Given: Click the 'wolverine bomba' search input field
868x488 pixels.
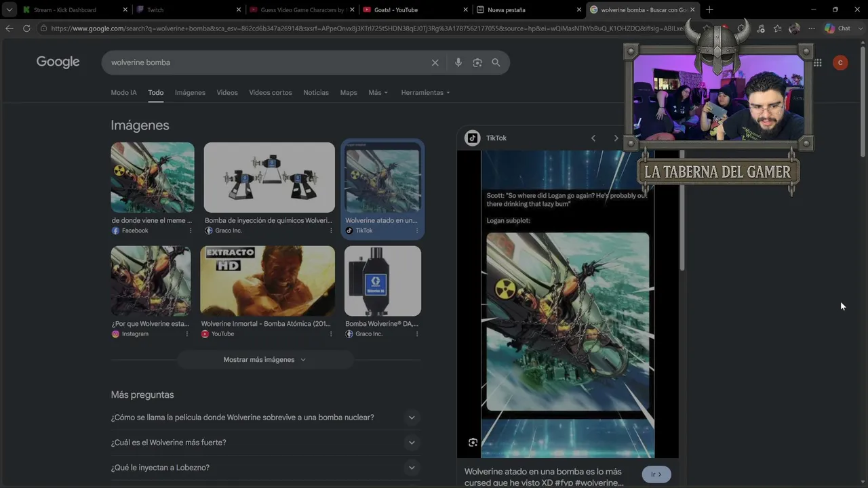Looking at the screenshot, I should pyautogui.click(x=268, y=62).
